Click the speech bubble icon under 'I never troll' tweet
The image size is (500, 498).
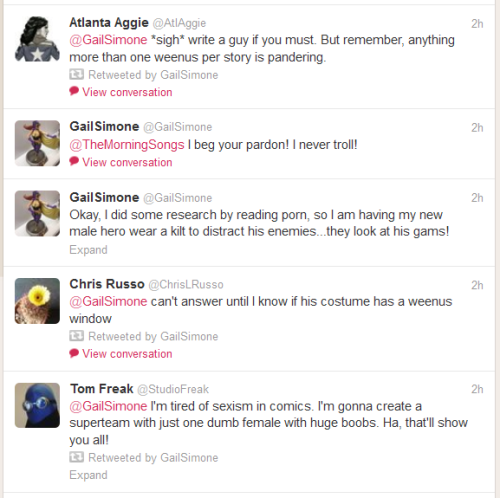tap(74, 161)
